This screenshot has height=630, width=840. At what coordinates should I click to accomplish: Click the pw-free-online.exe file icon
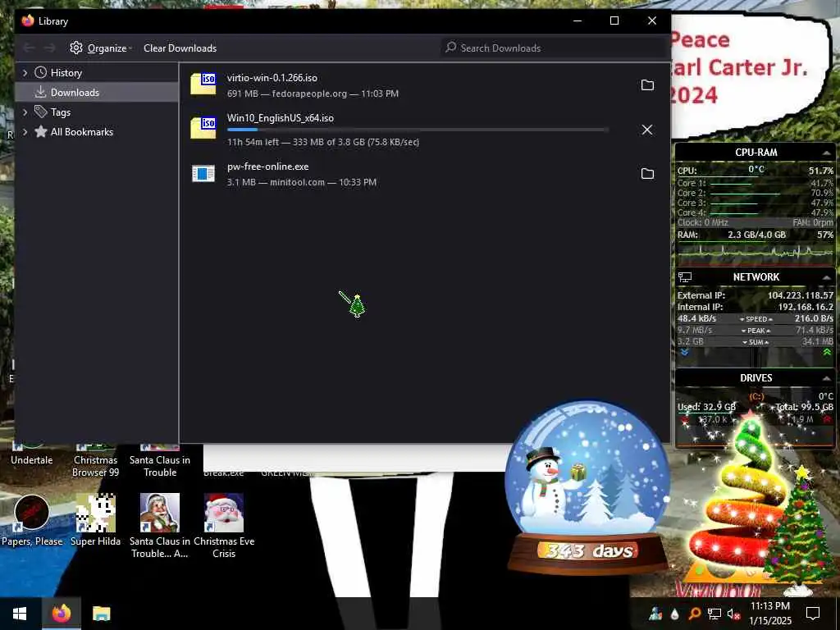point(203,174)
